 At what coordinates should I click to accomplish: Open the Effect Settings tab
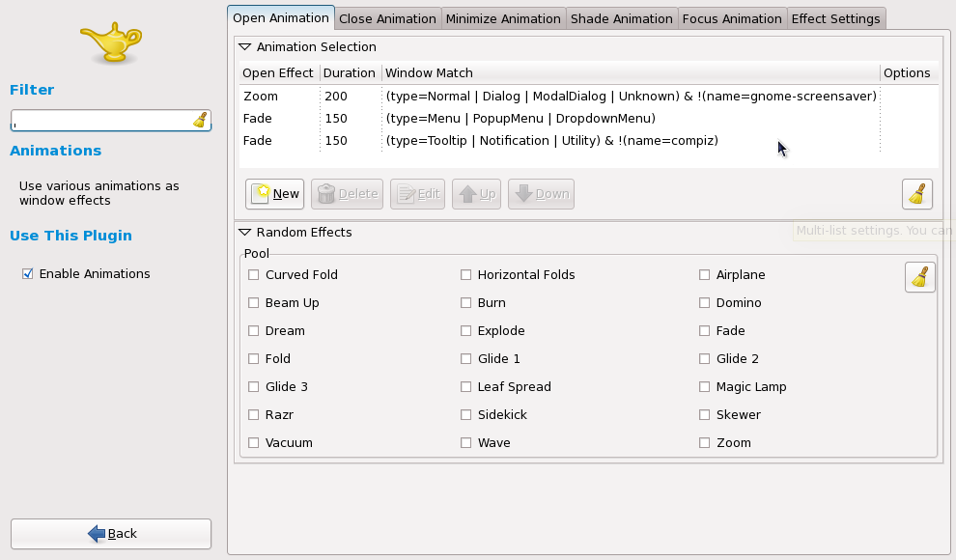point(835,18)
